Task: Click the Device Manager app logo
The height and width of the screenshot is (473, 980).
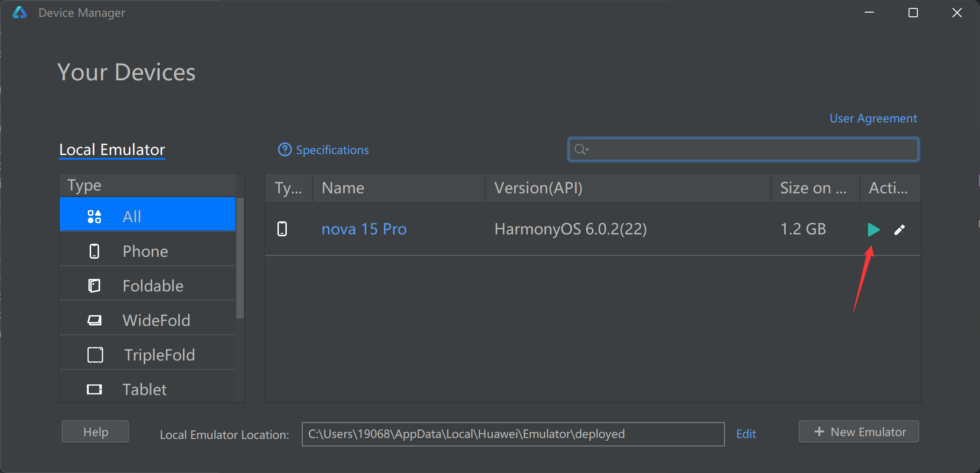Action: tap(20, 13)
